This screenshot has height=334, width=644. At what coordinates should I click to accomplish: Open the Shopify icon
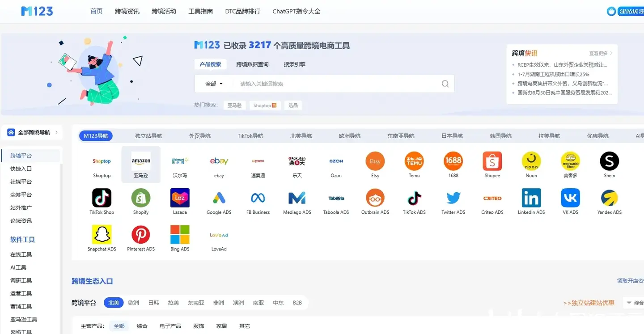(141, 198)
